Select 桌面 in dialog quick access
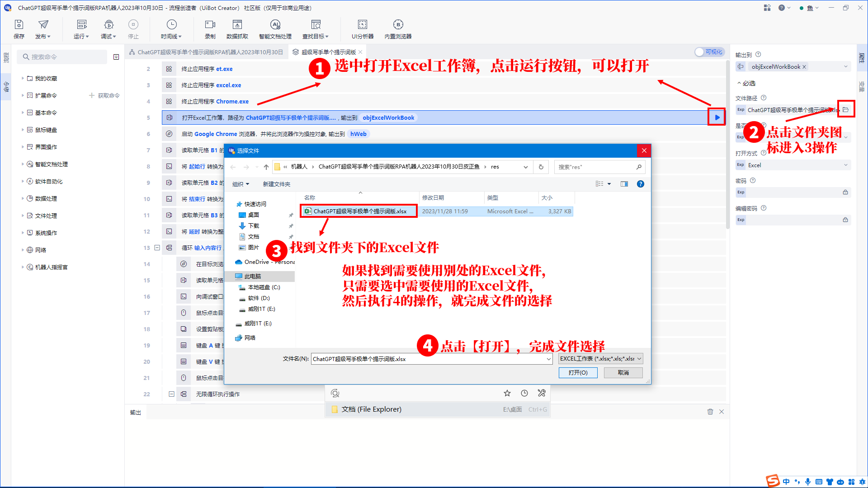868x488 pixels. [x=253, y=215]
